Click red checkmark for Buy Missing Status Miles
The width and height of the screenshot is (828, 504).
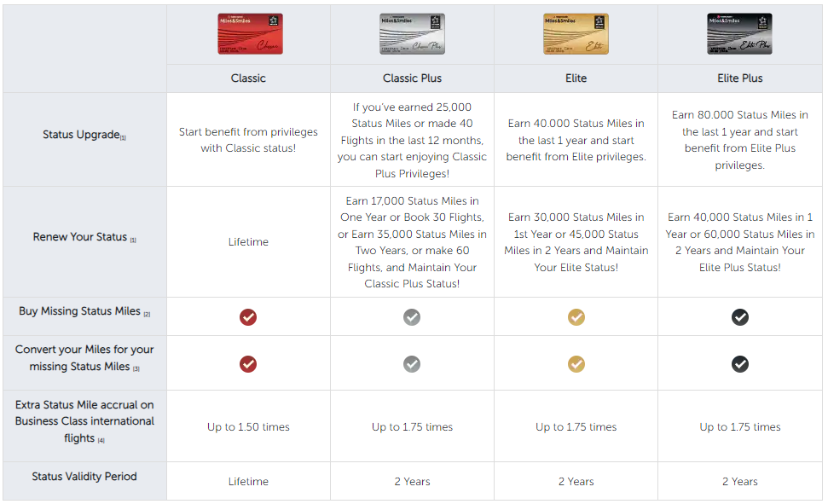tap(248, 317)
